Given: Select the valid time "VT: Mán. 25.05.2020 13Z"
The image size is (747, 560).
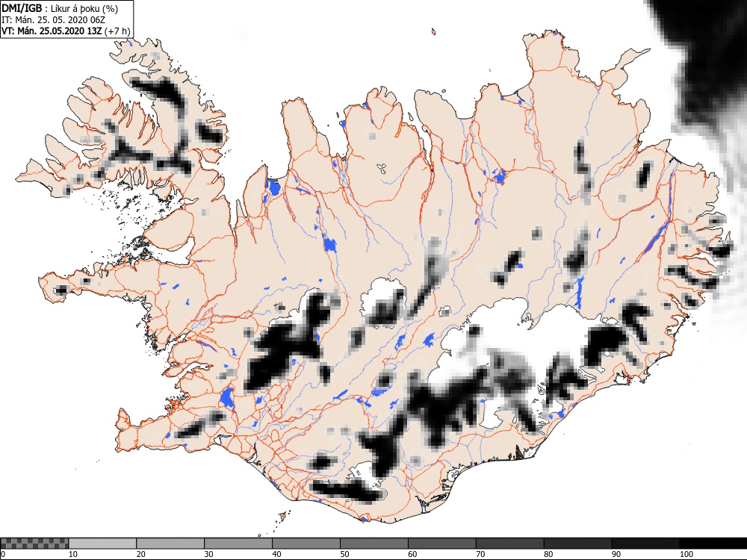Looking at the screenshot, I should tap(52, 31).
